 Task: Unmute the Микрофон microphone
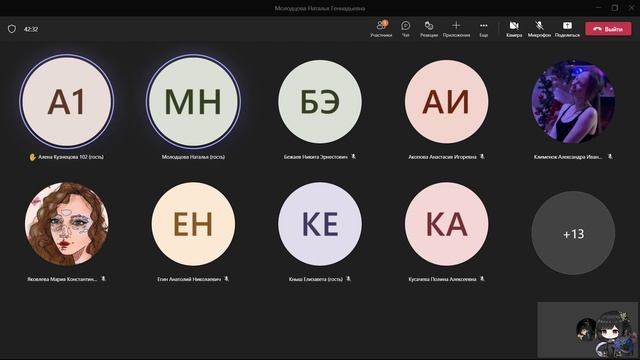tap(539, 29)
